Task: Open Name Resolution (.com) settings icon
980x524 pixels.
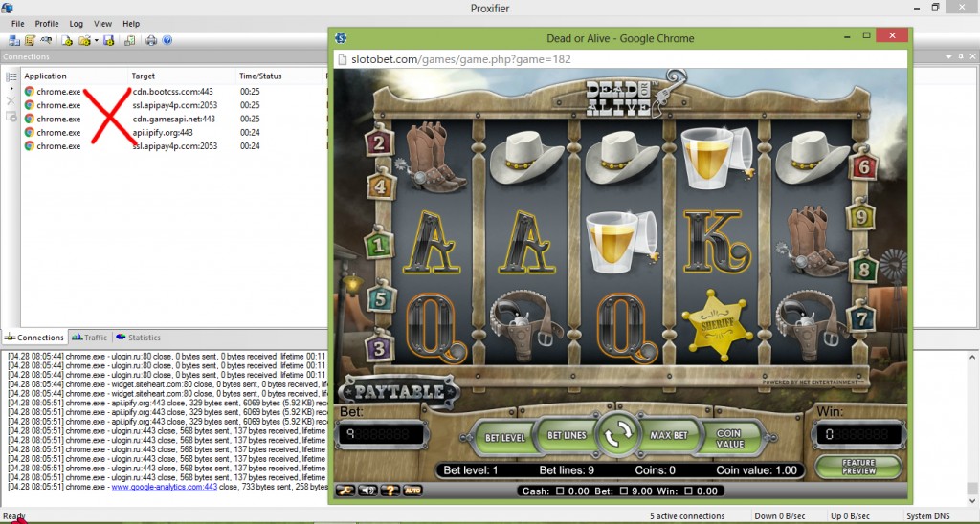Action: [x=46, y=40]
